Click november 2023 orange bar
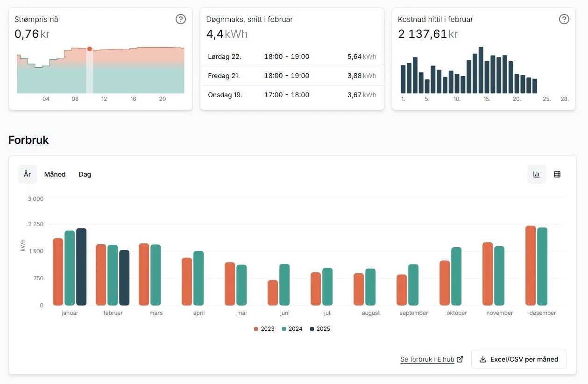The width and height of the screenshot is (588, 384). [x=488, y=274]
